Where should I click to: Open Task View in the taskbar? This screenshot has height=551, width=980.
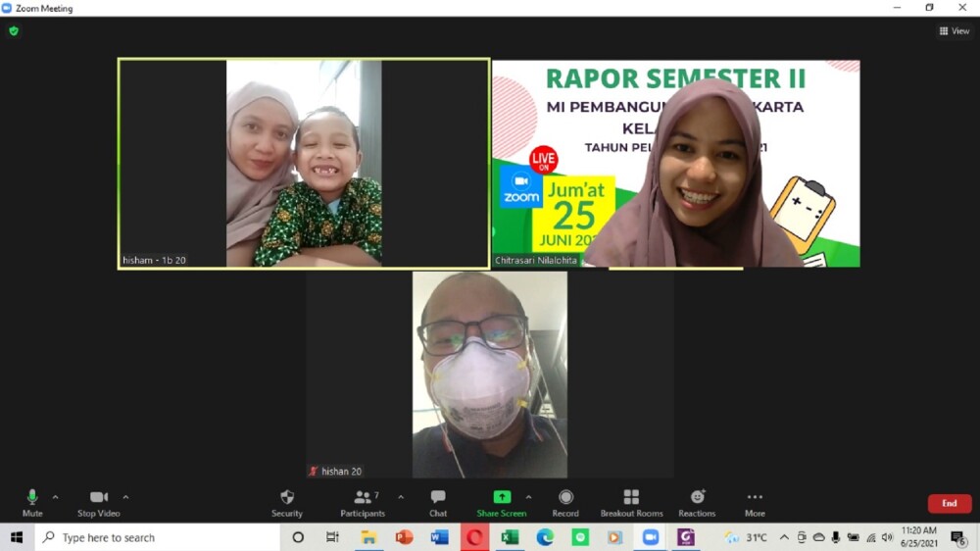[332, 537]
